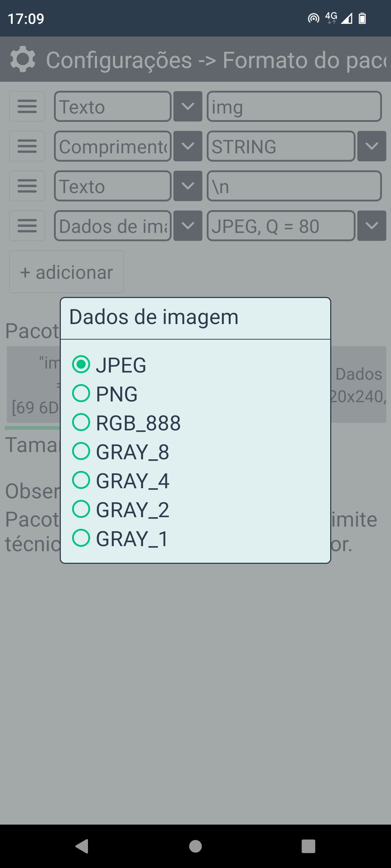Grab the drag handle of the img row
This screenshot has height=868, width=391.
click(27, 106)
